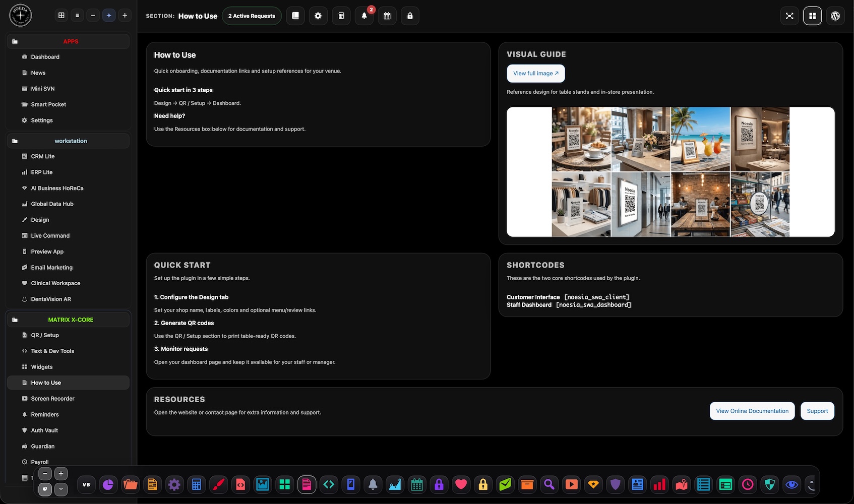Click the Noesia compass logo
The image size is (854, 504).
21,15
